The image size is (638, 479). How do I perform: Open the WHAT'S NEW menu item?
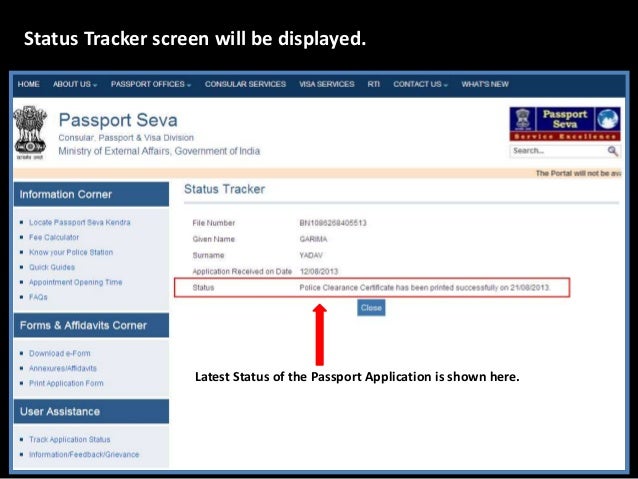[x=485, y=84]
